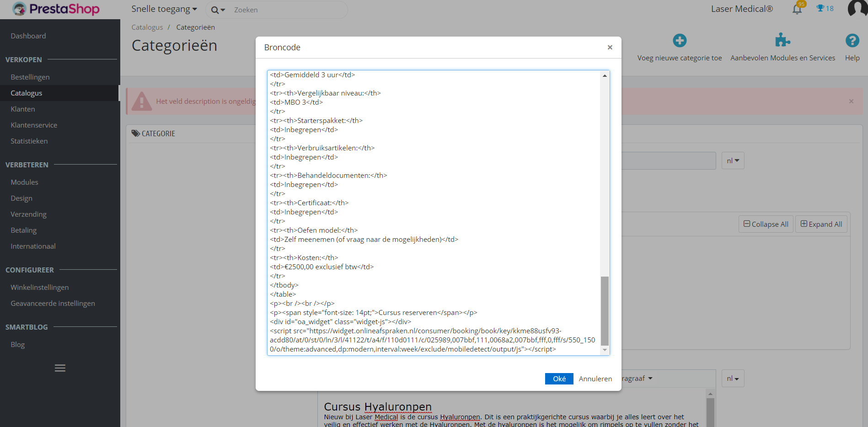Open Design in the sidebar
The height and width of the screenshot is (427, 868).
[x=21, y=198]
